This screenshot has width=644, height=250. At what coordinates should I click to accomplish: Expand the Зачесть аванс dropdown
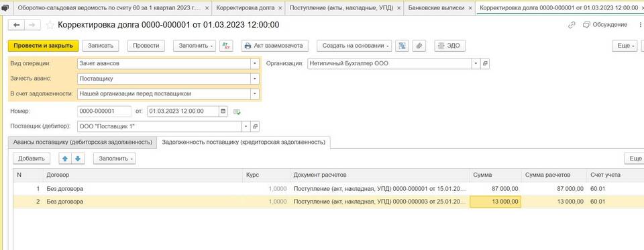click(x=255, y=79)
